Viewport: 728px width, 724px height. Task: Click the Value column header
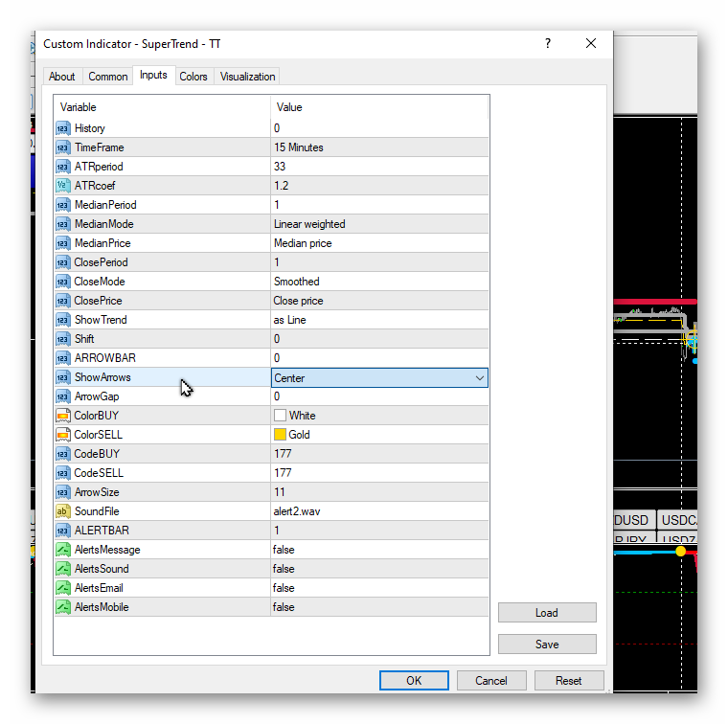pos(379,107)
